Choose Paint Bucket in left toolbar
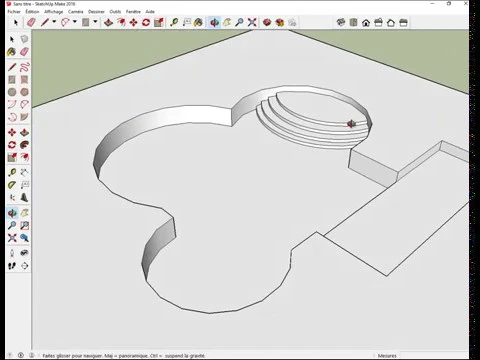The image size is (480, 360). (x=12, y=52)
